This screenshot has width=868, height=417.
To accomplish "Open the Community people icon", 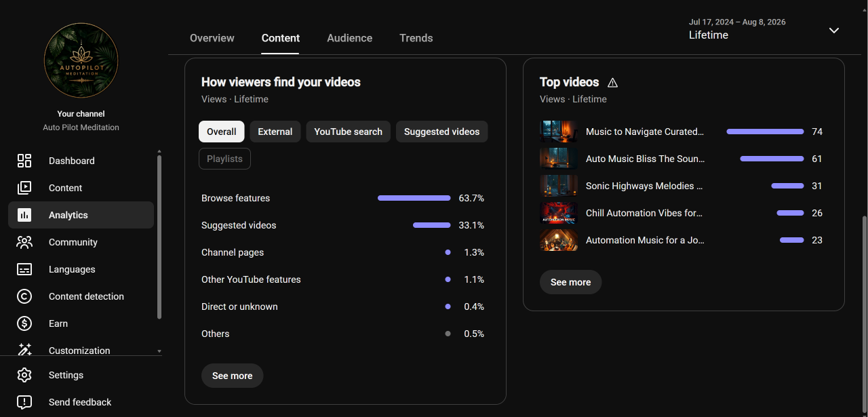I will point(24,242).
